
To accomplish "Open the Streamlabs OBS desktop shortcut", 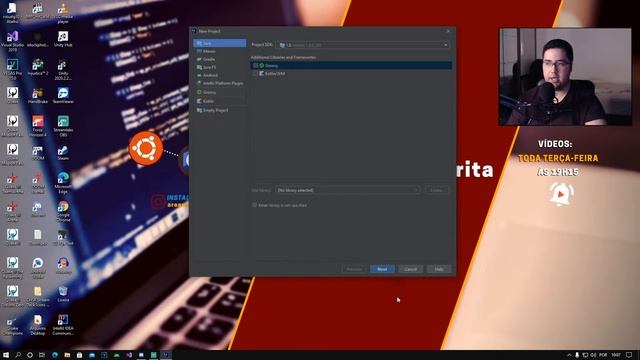I will [x=63, y=126].
